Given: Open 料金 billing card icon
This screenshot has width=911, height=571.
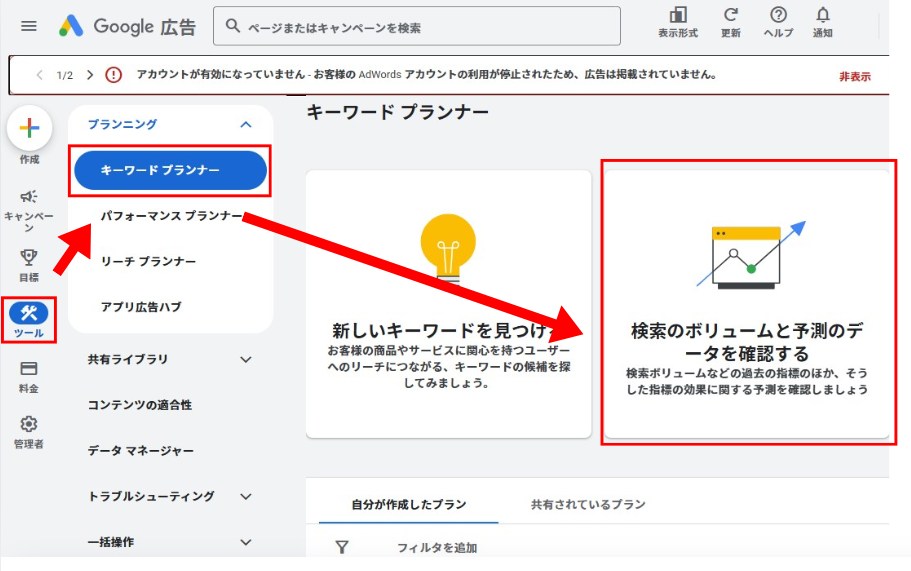Looking at the screenshot, I should point(29,369).
